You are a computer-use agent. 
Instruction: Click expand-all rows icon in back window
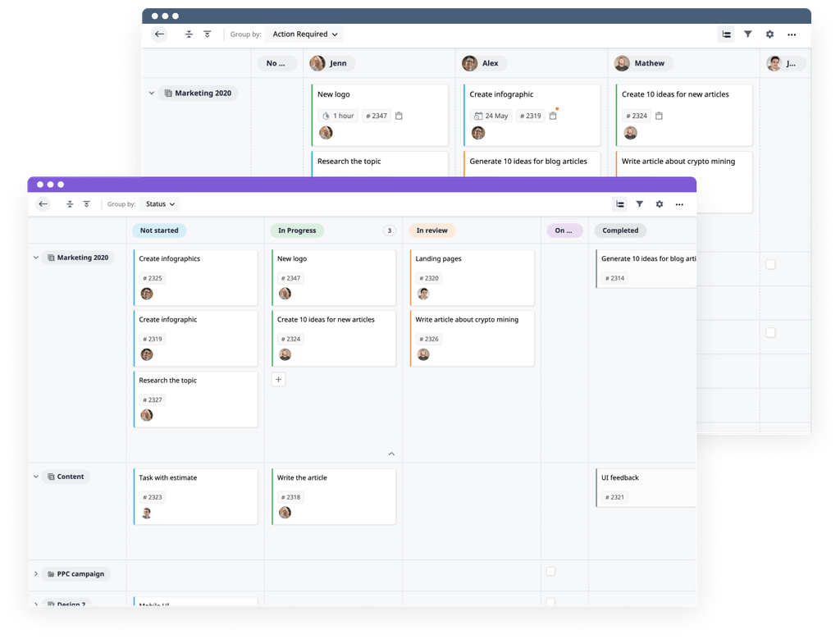pos(208,34)
